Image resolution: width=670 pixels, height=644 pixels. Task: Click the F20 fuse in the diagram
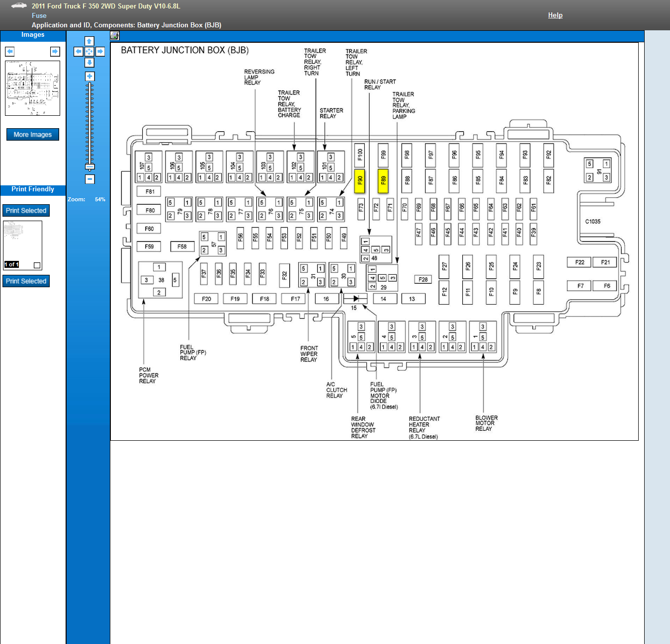pyautogui.click(x=206, y=299)
